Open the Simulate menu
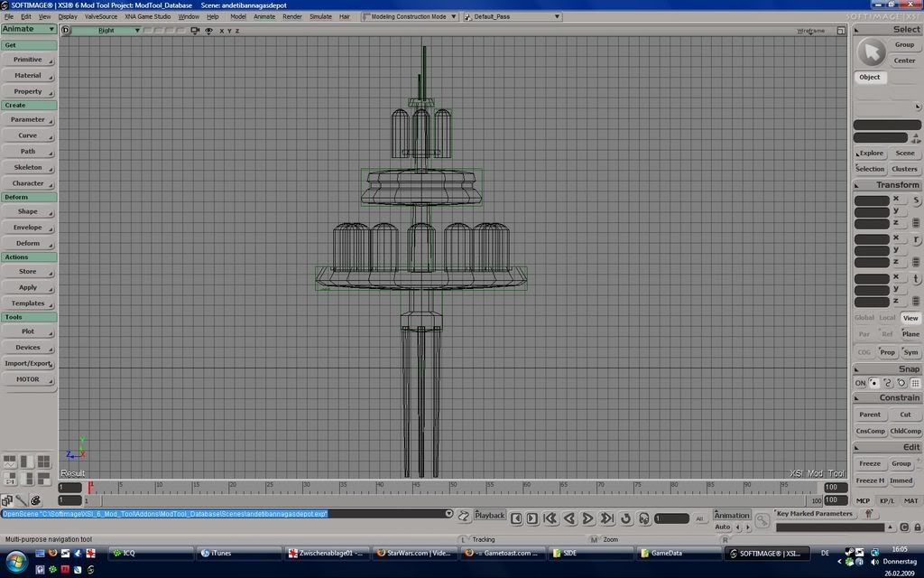This screenshot has height=578, width=924. (x=320, y=16)
